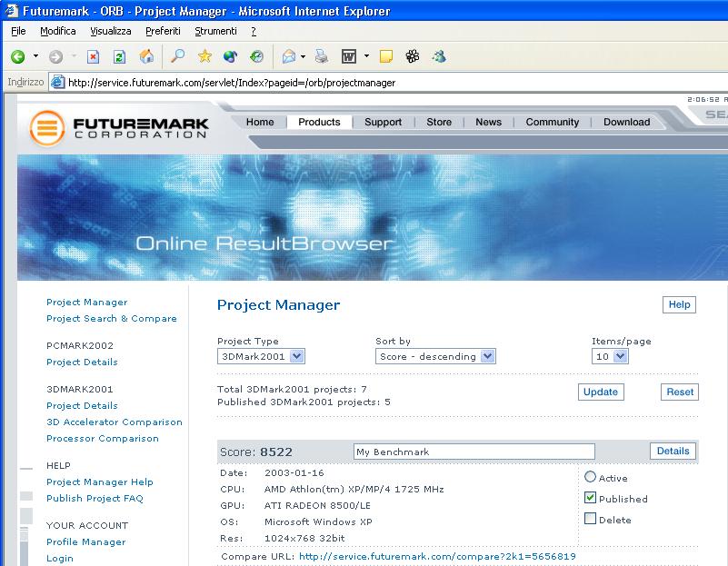
Task: Click the page icon in the address bar
Action: [57, 82]
